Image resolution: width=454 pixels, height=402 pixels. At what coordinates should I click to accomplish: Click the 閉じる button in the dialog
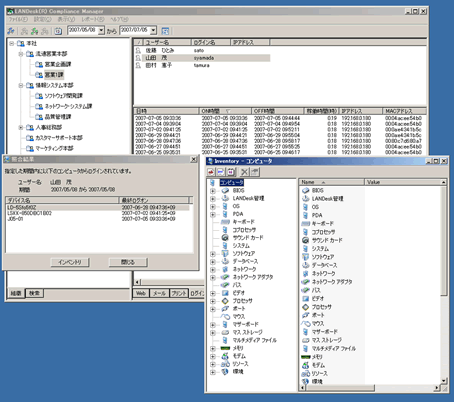coord(128,262)
